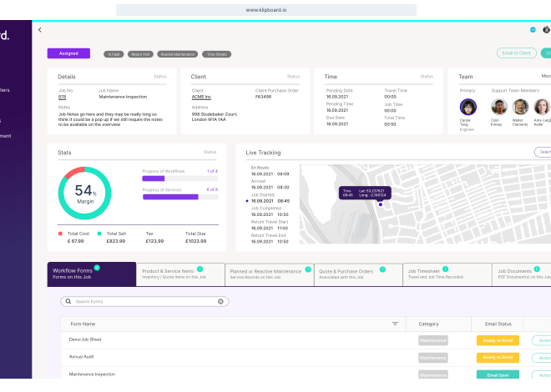Screen dimensions: 551x392
Task: Click the count badge on Workflow Forms tab
Action: pos(97,268)
